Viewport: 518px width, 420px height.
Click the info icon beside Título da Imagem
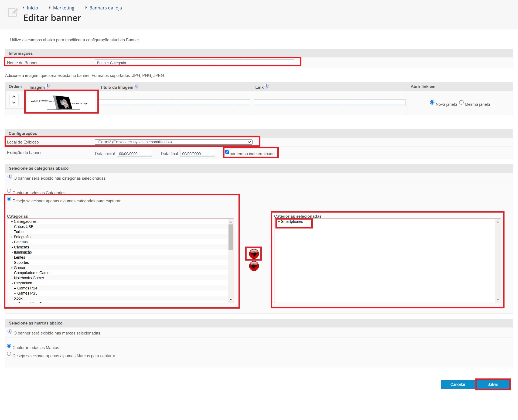[x=137, y=86]
